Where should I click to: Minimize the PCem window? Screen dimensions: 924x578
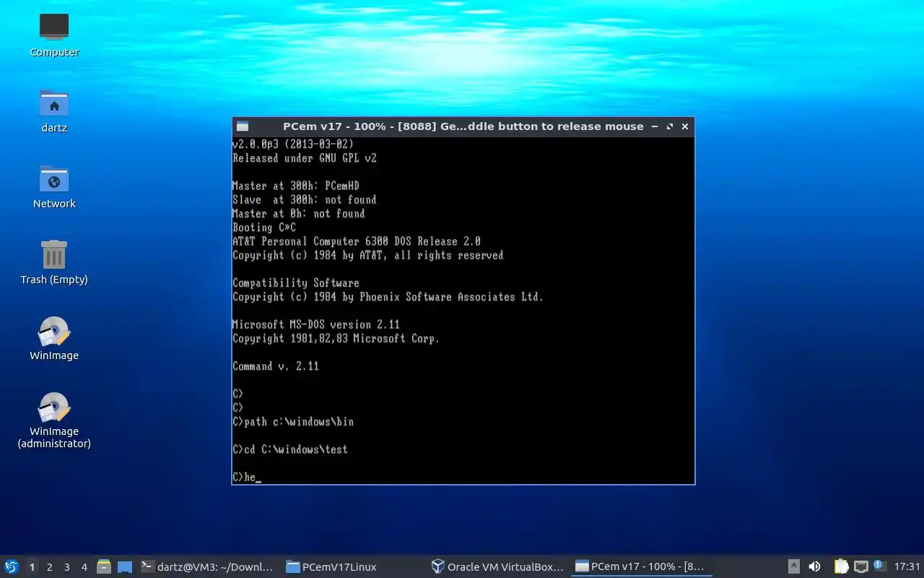655,126
